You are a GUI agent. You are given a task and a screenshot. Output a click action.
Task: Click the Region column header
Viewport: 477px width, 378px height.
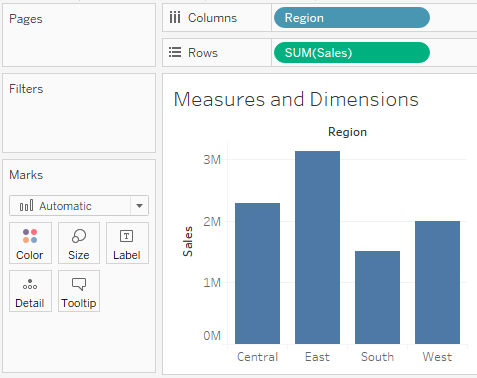(347, 132)
